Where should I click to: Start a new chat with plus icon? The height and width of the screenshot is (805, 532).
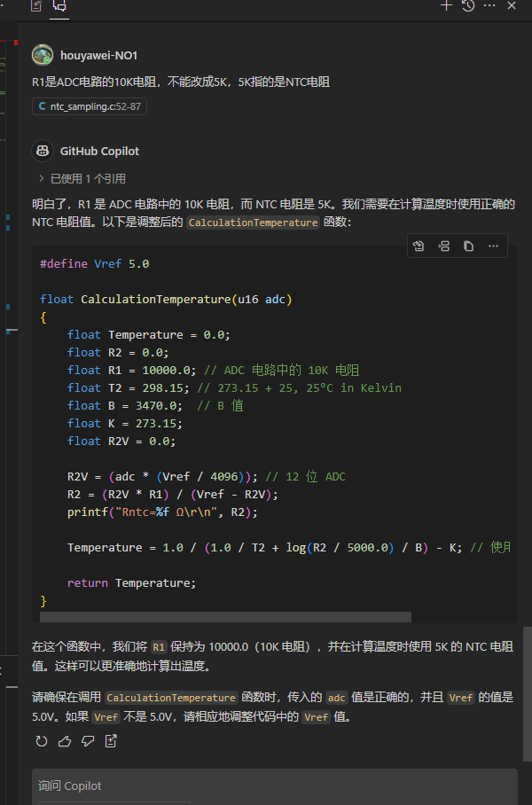[x=447, y=5]
